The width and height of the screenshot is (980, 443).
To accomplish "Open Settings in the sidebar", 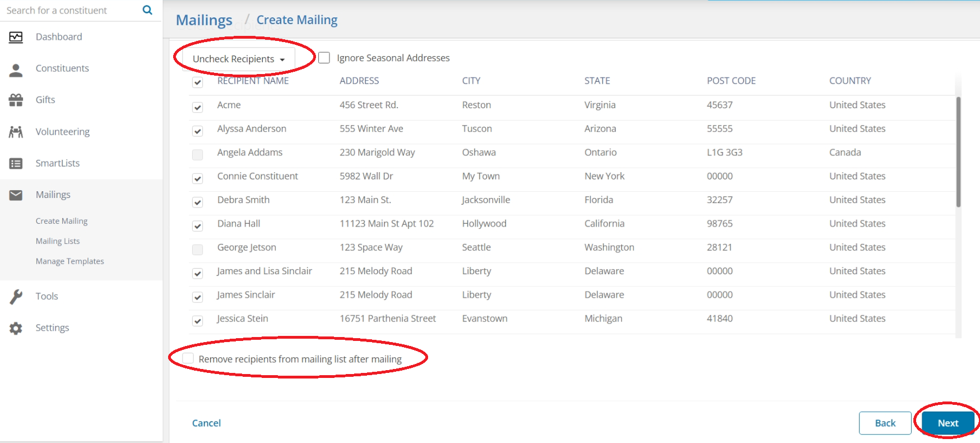I will coord(53,327).
